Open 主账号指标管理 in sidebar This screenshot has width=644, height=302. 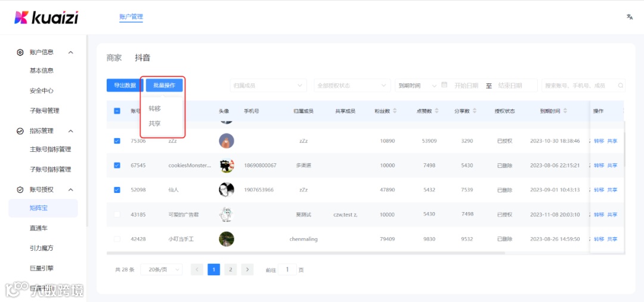[x=50, y=150]
